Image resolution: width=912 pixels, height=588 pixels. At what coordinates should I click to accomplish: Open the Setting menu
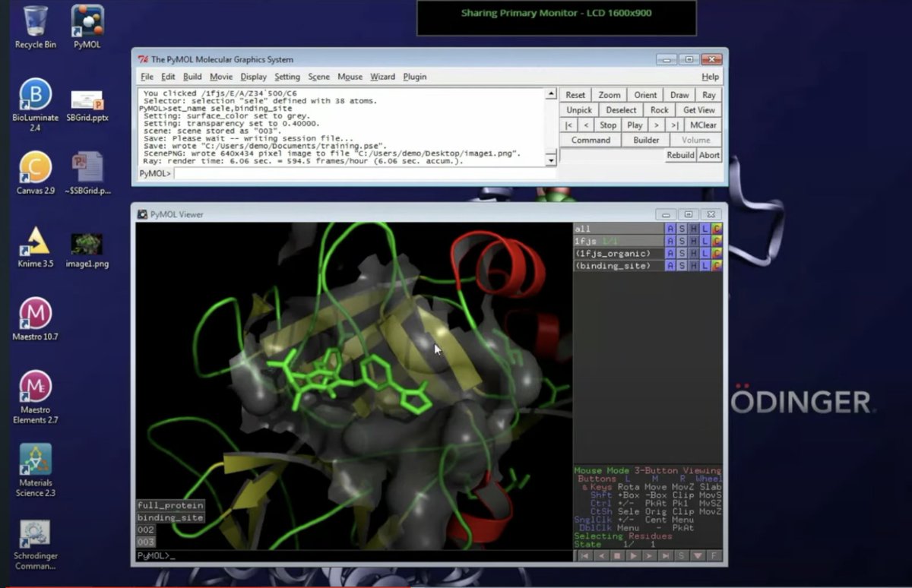click(287, 77)
